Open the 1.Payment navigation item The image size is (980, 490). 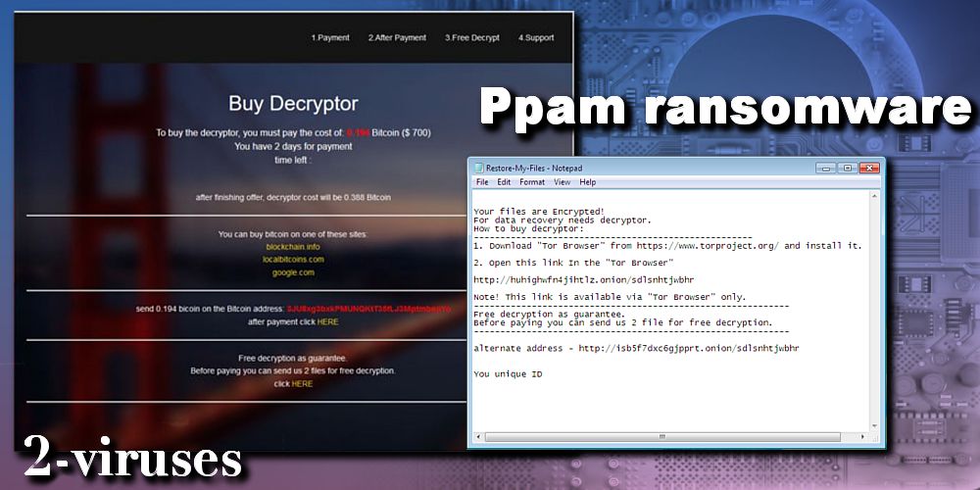click(x=330, y=38)
